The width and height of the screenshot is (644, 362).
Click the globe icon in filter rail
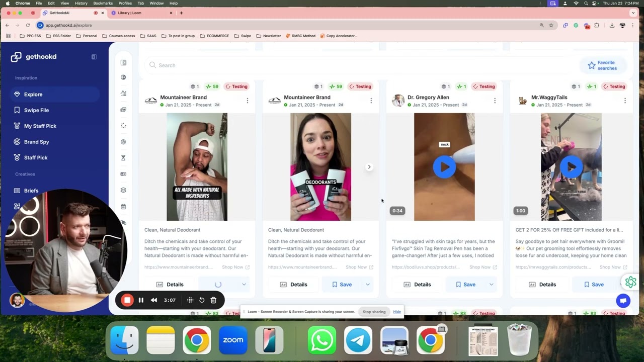pyautogui.click(x=123, y=77)
